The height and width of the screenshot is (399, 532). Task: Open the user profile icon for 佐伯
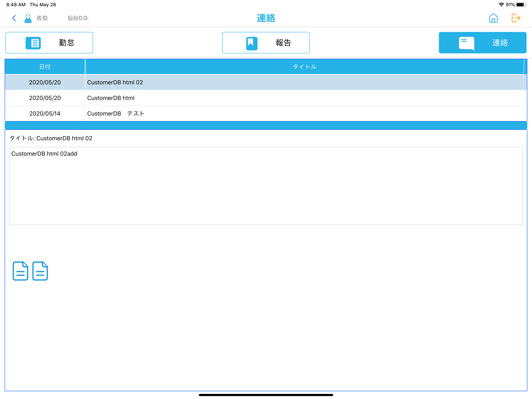click(28, 18)
